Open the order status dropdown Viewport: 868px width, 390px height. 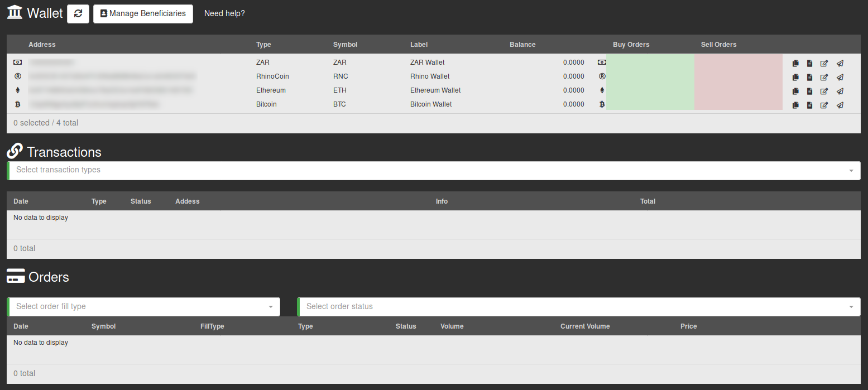coord(579,306)
